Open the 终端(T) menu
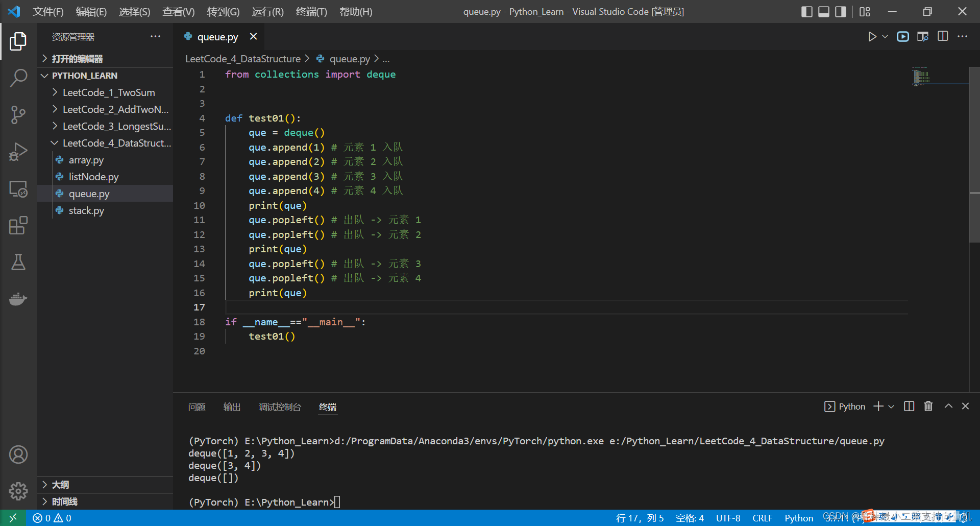The width and height of the screenshot is (980, 526). click(311, 12)
